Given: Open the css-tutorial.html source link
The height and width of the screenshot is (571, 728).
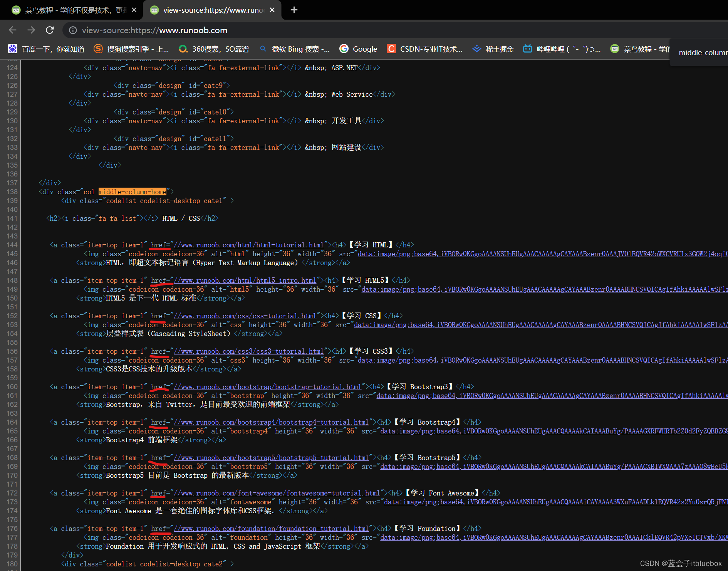Looking at the screenshot, I should click(245, 316).
